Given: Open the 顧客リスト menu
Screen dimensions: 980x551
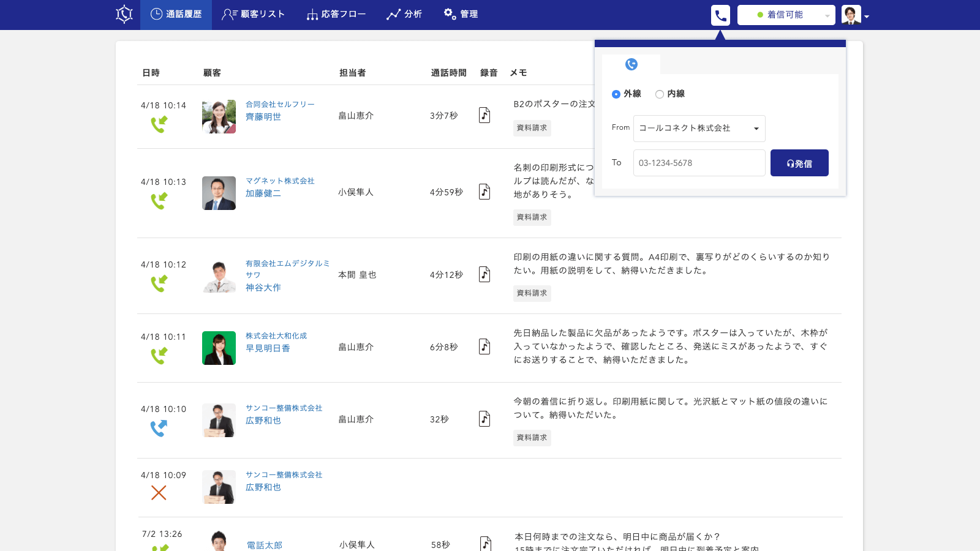Looking at the screenshot, I should point(254,14).
